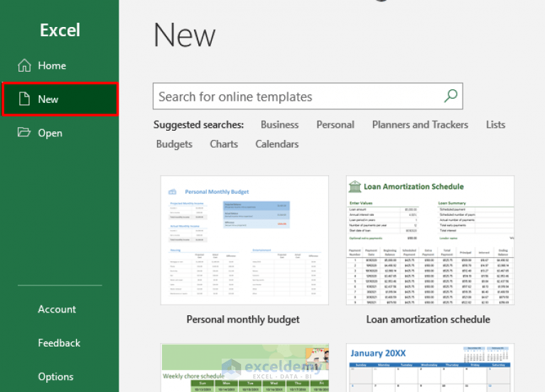Screen dimensions: 545x392
Task: Select New in the sidebar
Action: coord(60,99)
